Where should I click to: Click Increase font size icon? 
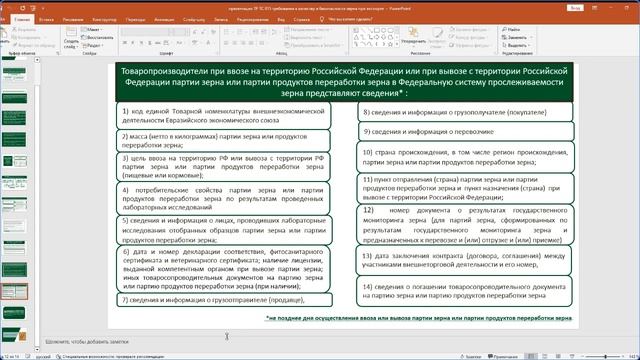196,32
